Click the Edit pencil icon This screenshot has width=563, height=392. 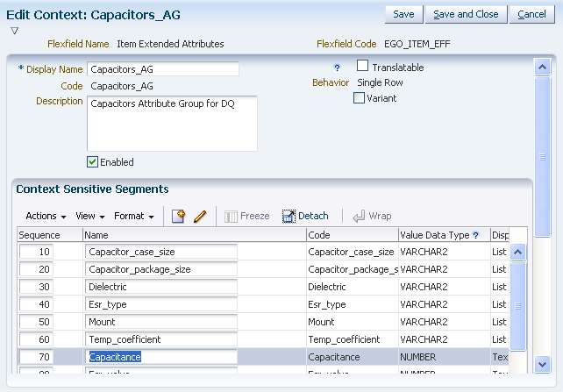pos(200,216)
